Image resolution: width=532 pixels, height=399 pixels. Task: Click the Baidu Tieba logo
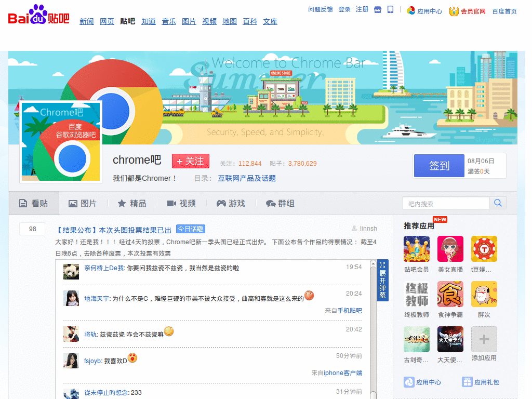click(x=38, y=15)
